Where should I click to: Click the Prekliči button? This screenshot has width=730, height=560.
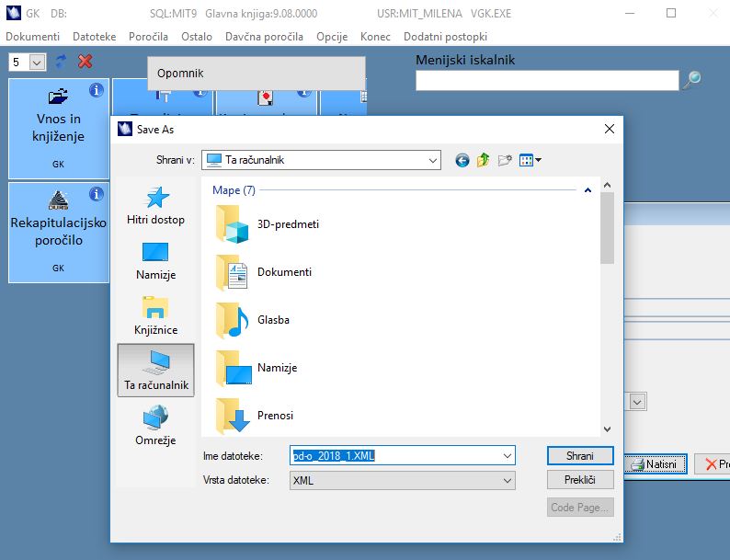pos(580,480)
